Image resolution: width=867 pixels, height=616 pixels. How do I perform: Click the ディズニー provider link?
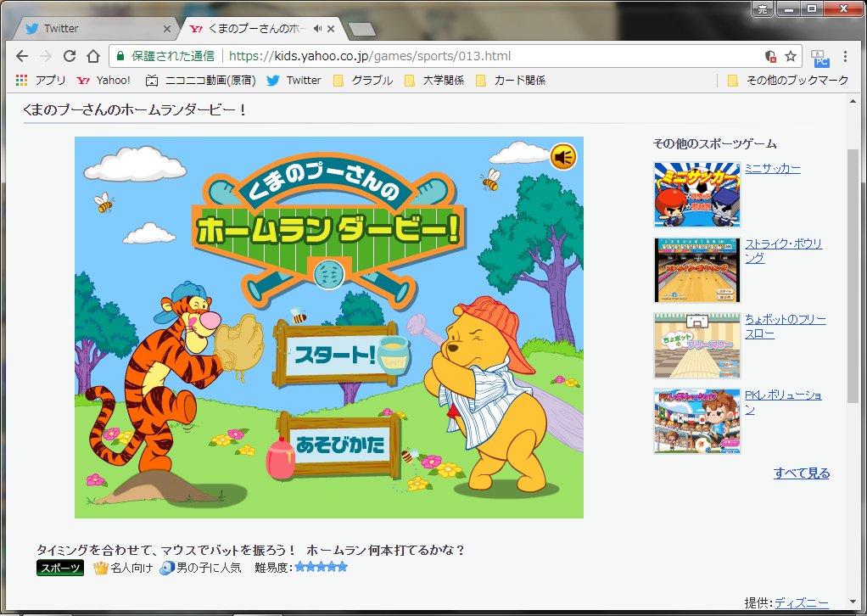(x=801, y=602)
